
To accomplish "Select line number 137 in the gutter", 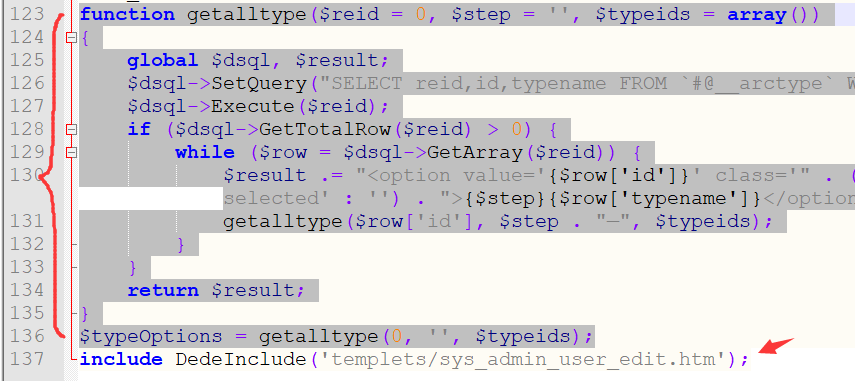I will coord(27,359).
